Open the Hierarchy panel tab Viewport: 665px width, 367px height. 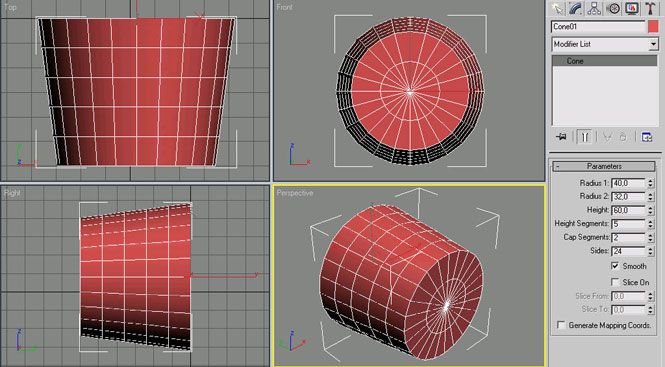click(x=594, y=8)
